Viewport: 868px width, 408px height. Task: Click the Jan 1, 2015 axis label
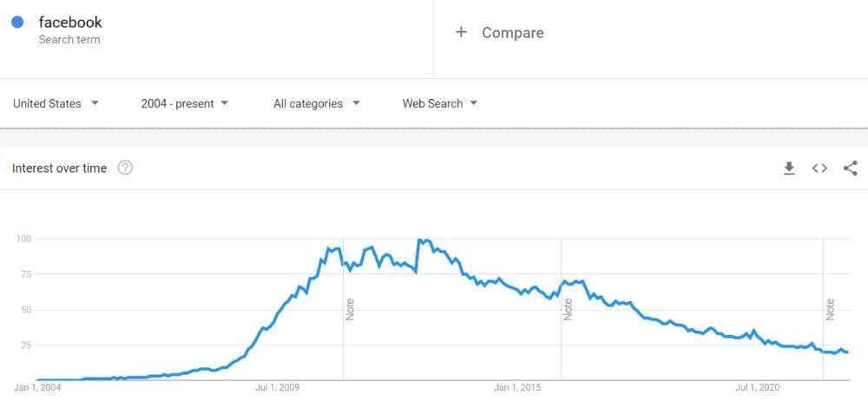[517, 387]
